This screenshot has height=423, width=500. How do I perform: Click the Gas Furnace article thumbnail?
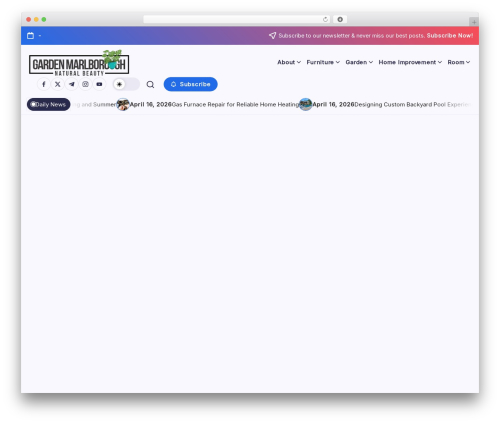tap(123, 105)
